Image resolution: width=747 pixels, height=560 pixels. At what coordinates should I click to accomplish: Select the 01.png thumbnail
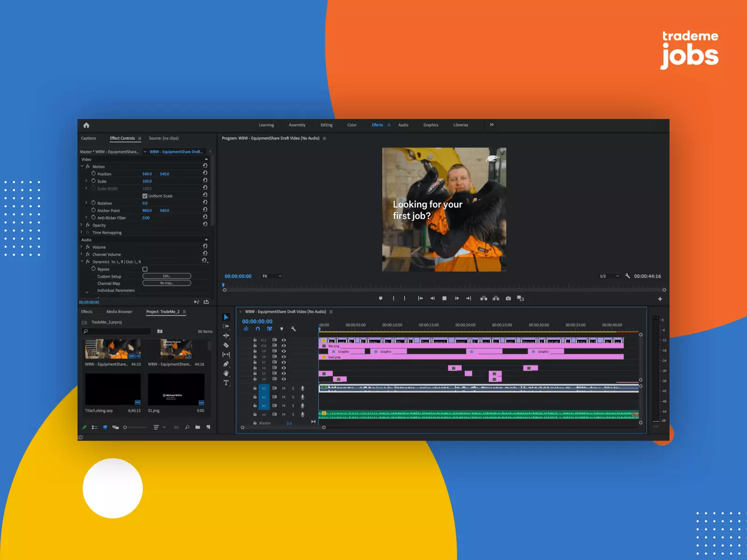[176, 390]
